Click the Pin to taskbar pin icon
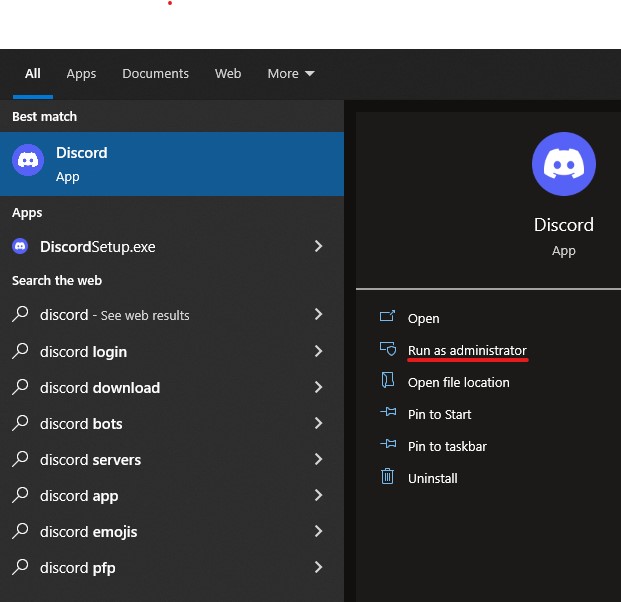The width and height of the screenshot is (621, 602). tap(388, 444)
